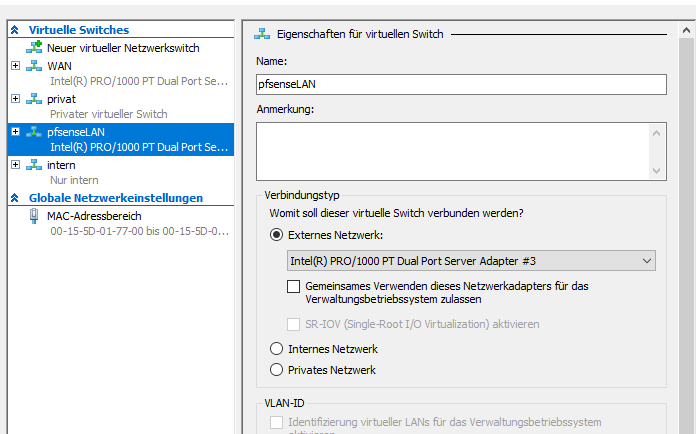Click the MAC-Adressbereich icon

pyautogui.click(x=34, y=216)
